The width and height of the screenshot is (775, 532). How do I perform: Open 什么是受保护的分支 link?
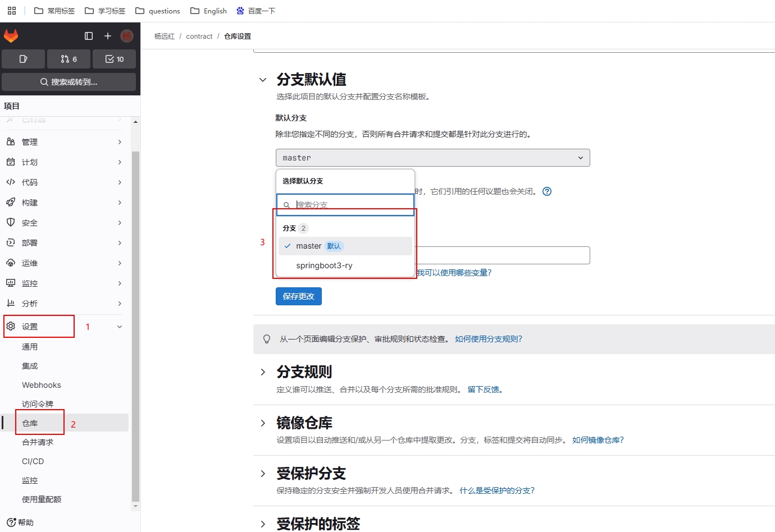pos(497,490)
